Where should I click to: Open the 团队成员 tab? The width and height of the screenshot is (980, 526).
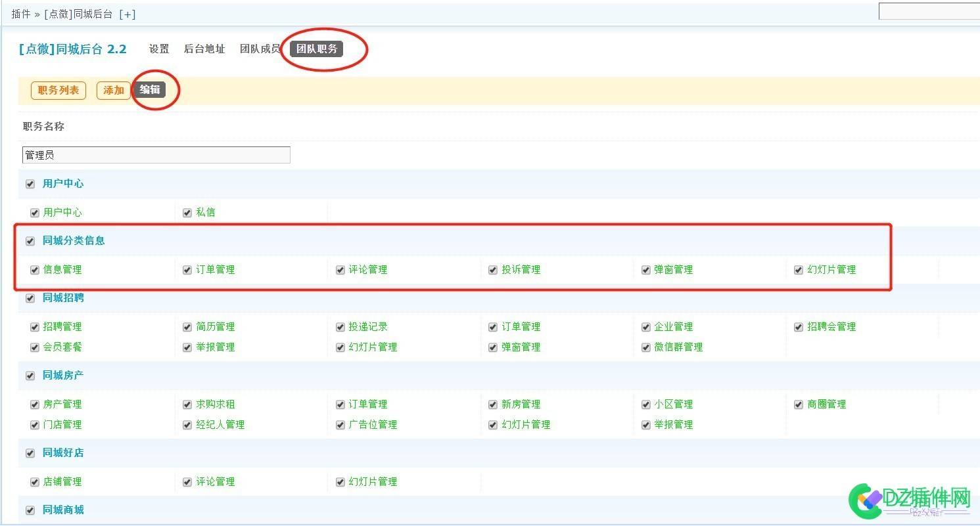pyautogui.click(x=260, y=49)
